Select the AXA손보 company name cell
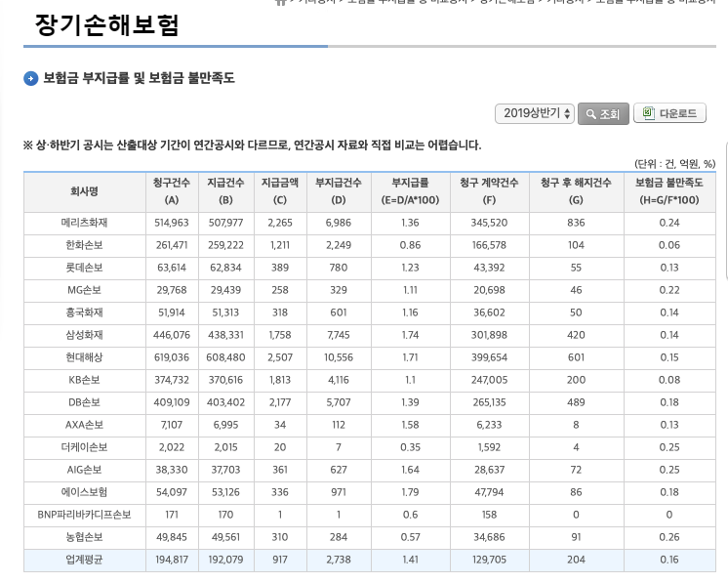This screenshot has width=728, height=583. tap(85, 425)
